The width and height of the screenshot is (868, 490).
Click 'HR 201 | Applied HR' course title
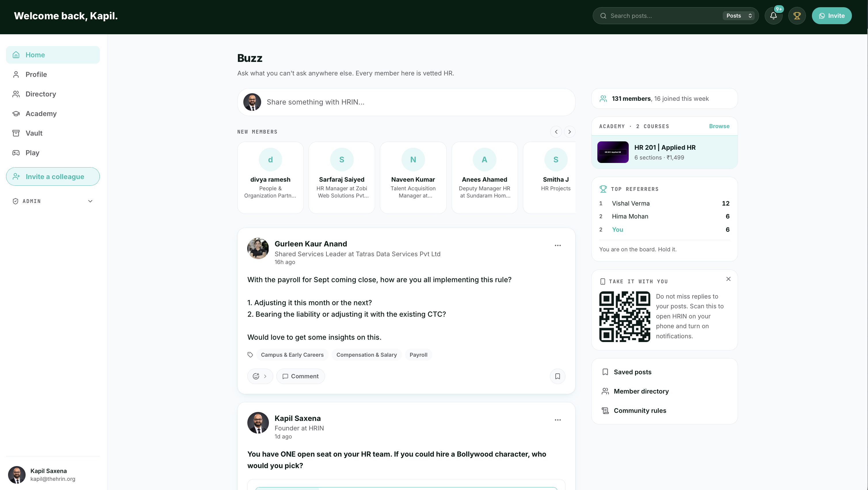coord(665,147)
